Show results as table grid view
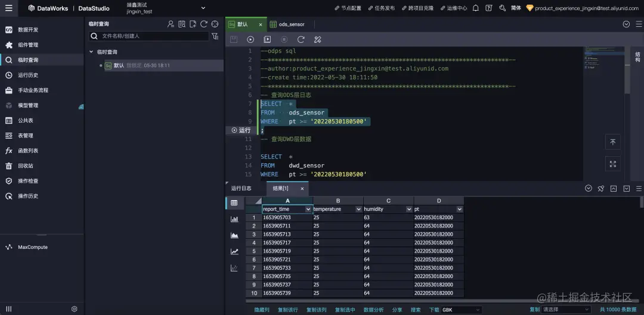The width and height of the screenshot is (644, 315). click(234, 202)
